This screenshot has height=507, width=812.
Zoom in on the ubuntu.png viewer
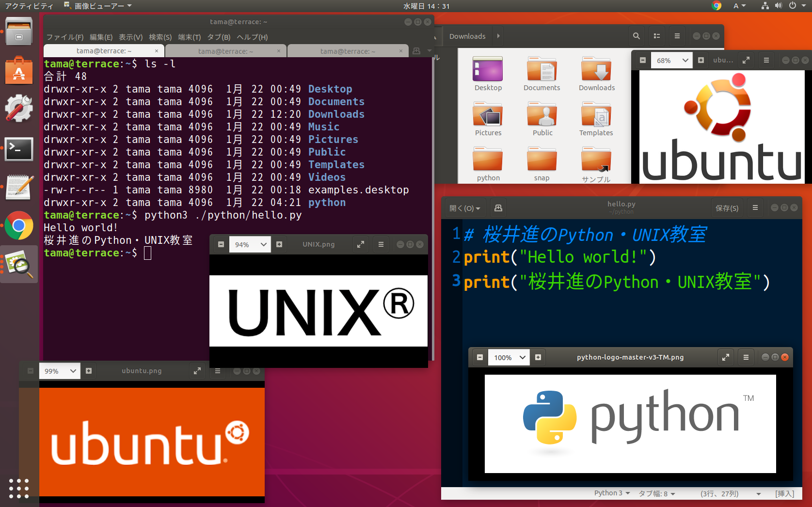coord(89,371)
